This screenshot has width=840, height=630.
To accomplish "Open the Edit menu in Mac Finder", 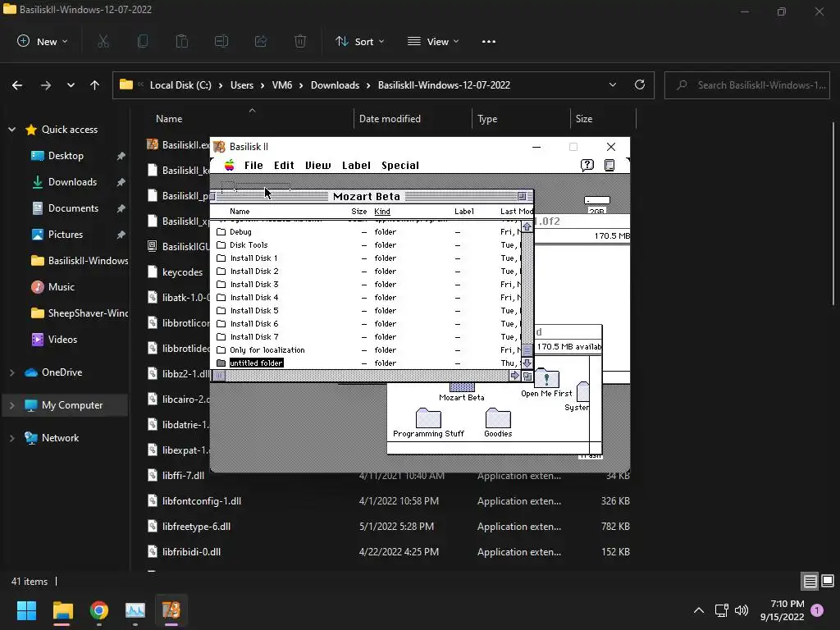I will [284, 166].
